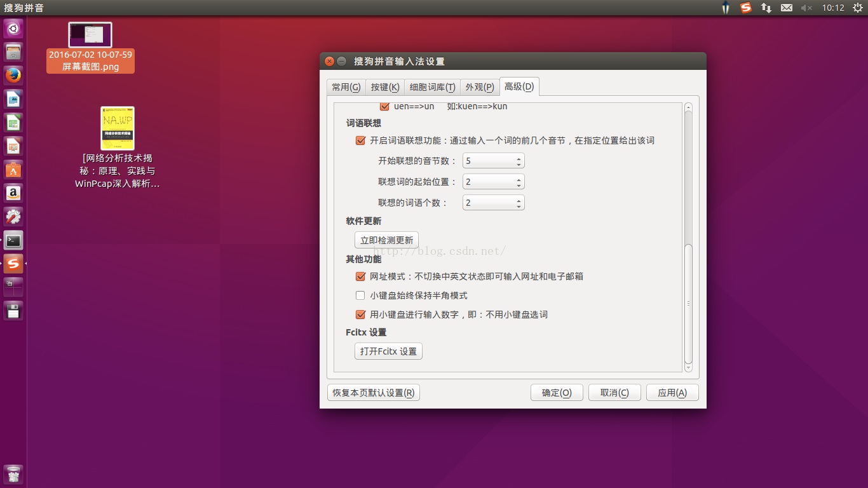
Task: Select the 高级(D) tab
Action: point(519,86)
